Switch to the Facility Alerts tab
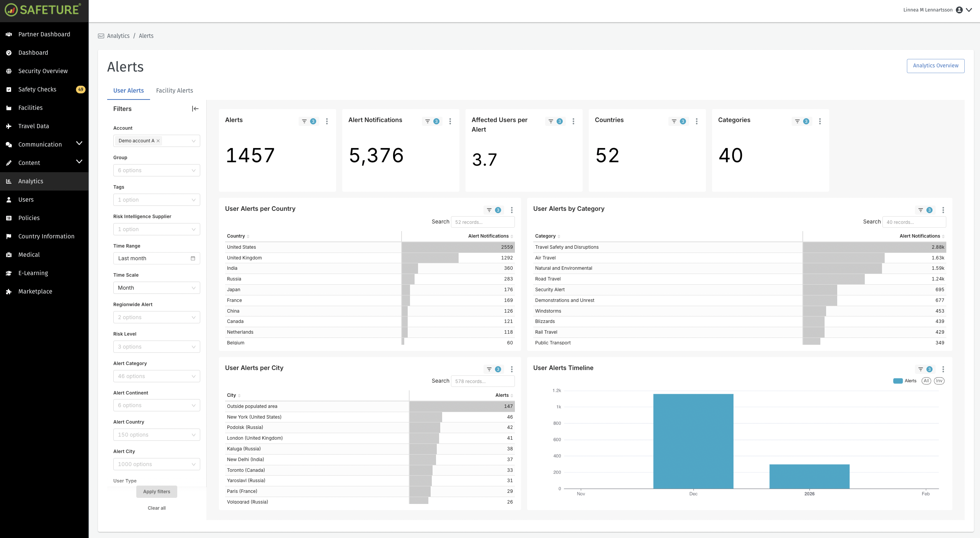The height and width of the screenshot is (538, 980). click(x=174, y=90)
